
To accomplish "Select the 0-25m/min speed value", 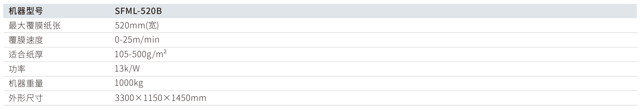I will tap(137, 40).
